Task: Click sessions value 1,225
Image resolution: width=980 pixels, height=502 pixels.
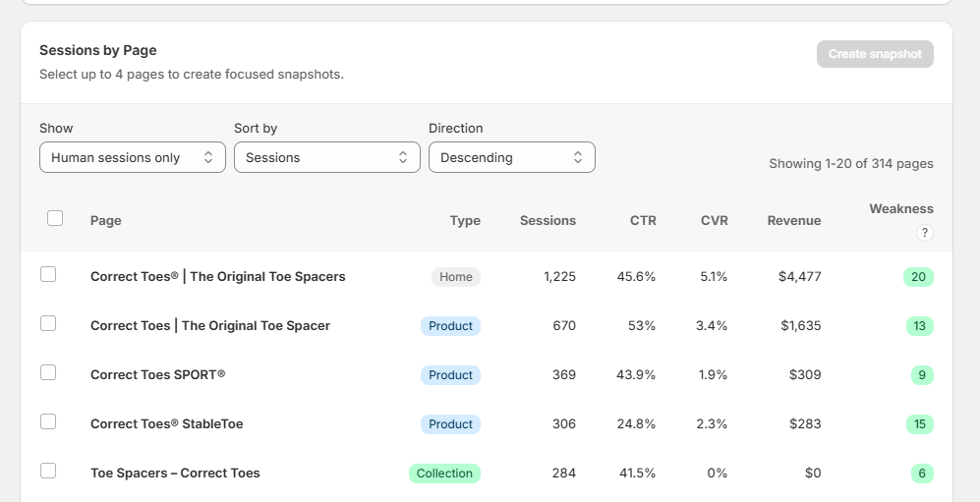Action: pyautogui.click(x=560, y=277)
